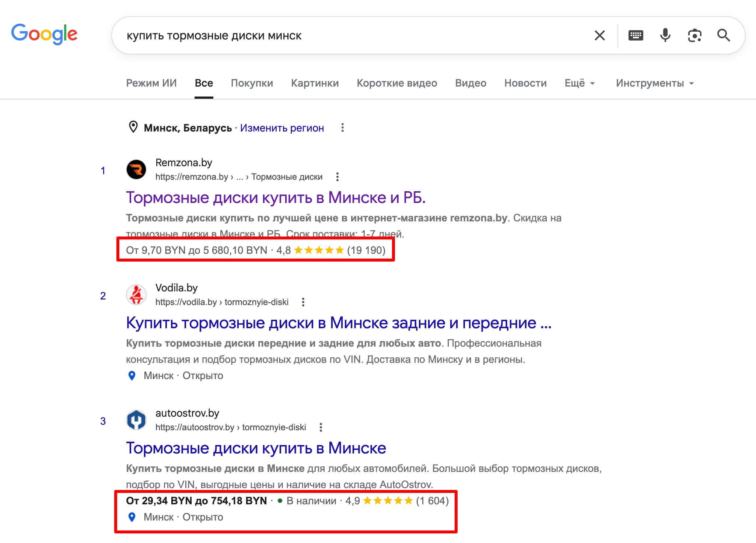
Task: Open the Google logo homepage
Action: [x=44, y=34]
